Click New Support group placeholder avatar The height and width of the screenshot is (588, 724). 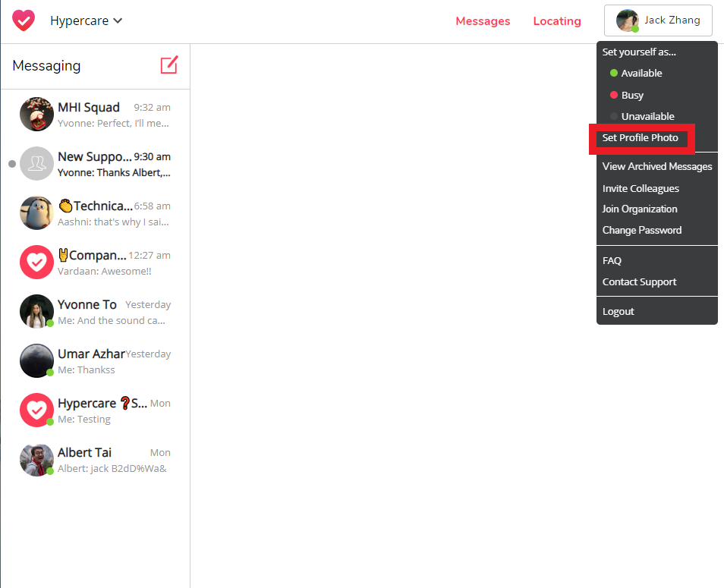[37, 163]
